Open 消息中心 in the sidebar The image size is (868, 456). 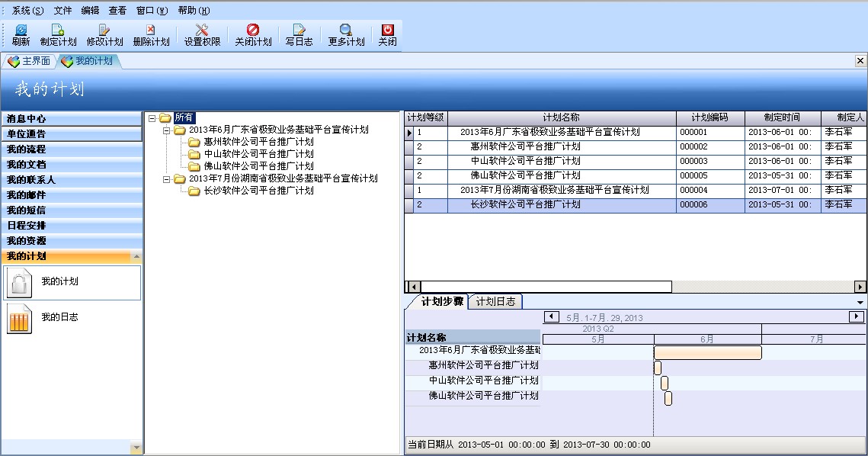pos(72,118)
